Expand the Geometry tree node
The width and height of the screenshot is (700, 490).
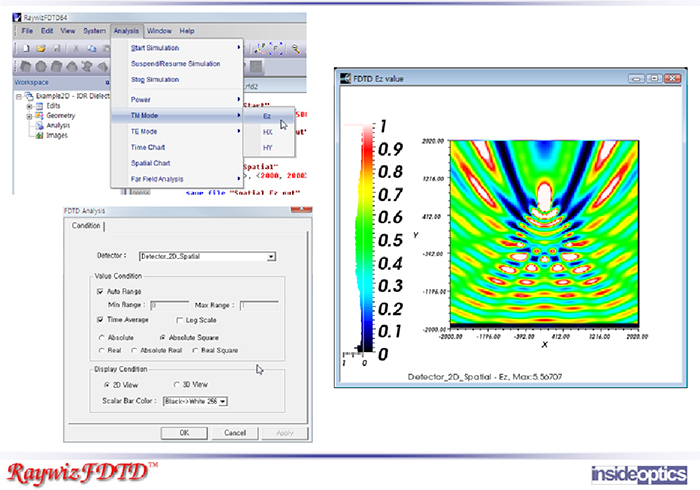click(x=29, y=116)
